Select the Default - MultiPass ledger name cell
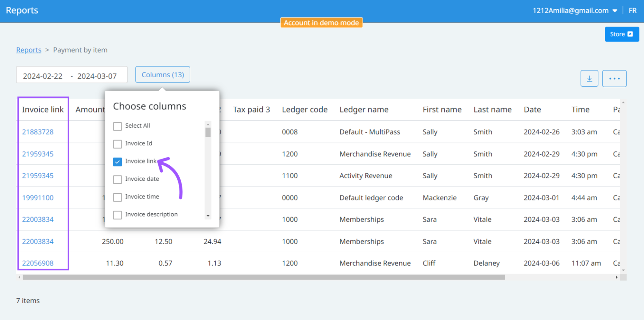Screen dimensions: 644x320 370,132
